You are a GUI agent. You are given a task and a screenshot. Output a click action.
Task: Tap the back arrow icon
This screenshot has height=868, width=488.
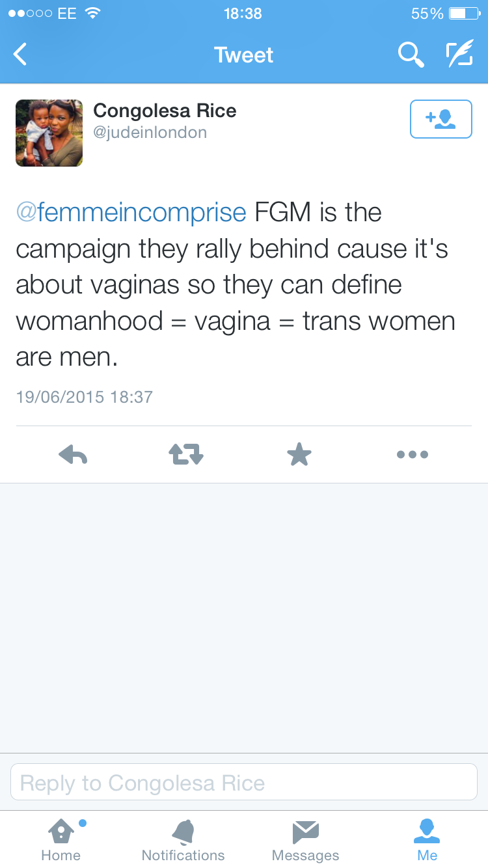[21, 55]
